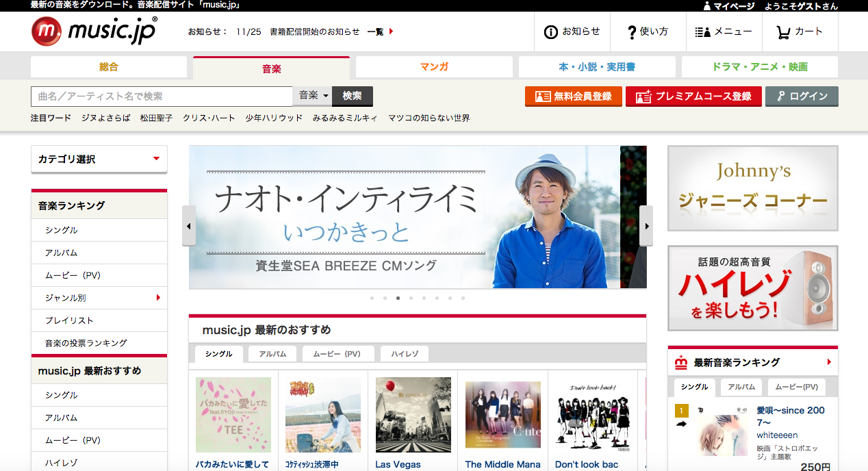Click the 曲名/アーティスト名 search field
The image size is (868, 471).
162,97
